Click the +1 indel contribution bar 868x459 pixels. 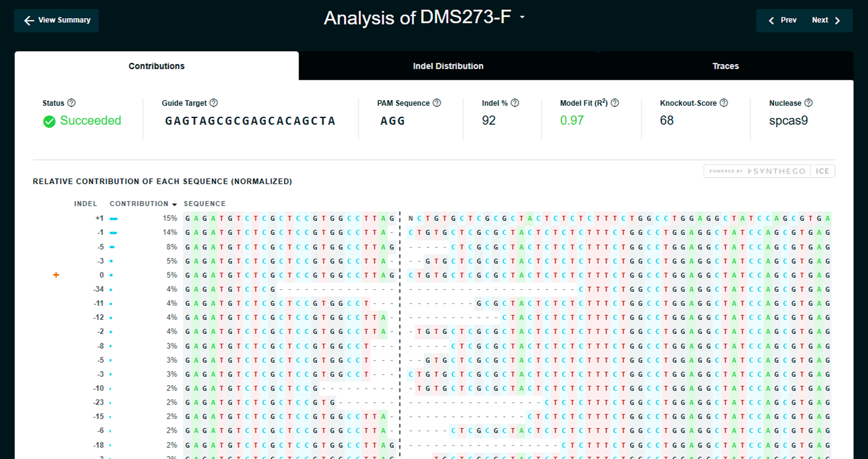pos(113,218)
